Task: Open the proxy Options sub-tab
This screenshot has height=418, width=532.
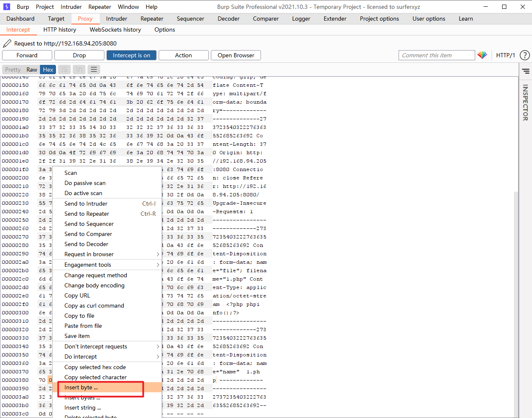Action: tap(165, 29)
